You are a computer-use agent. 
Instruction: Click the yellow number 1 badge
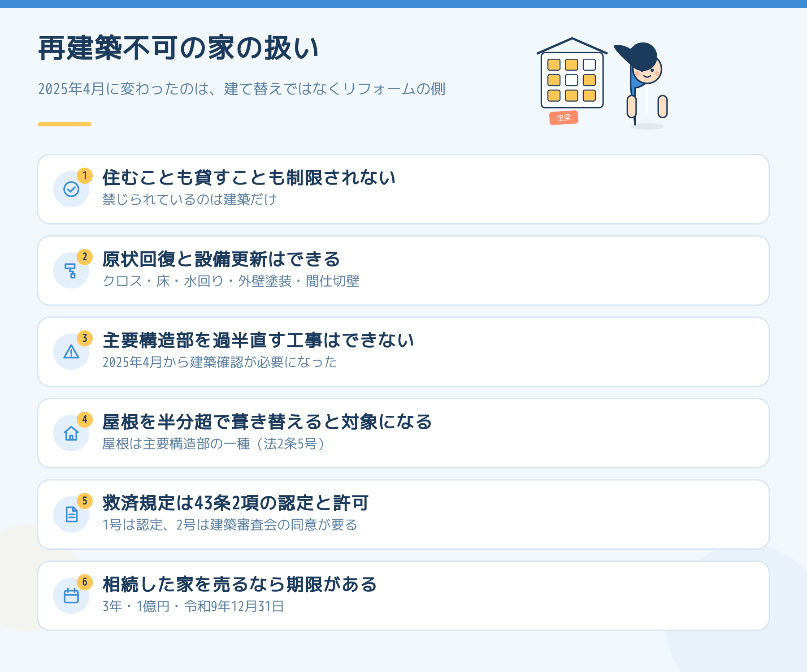click(85, 176)
